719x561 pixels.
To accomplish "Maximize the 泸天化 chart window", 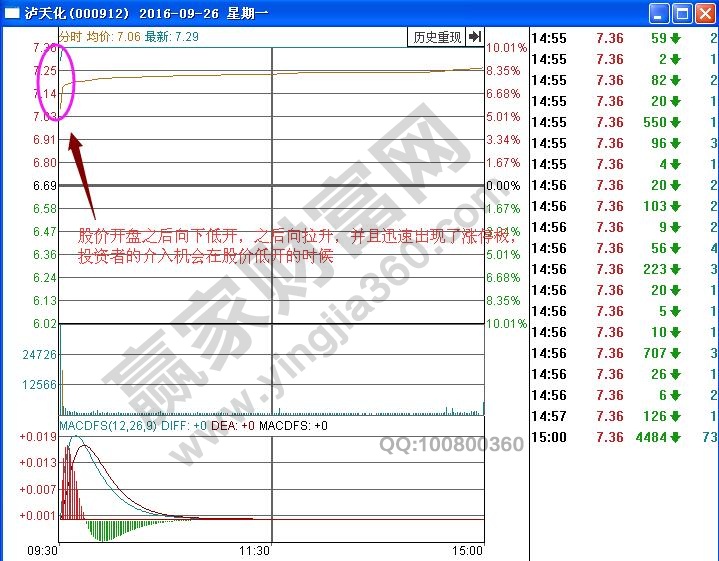I will tap(681, 14).
